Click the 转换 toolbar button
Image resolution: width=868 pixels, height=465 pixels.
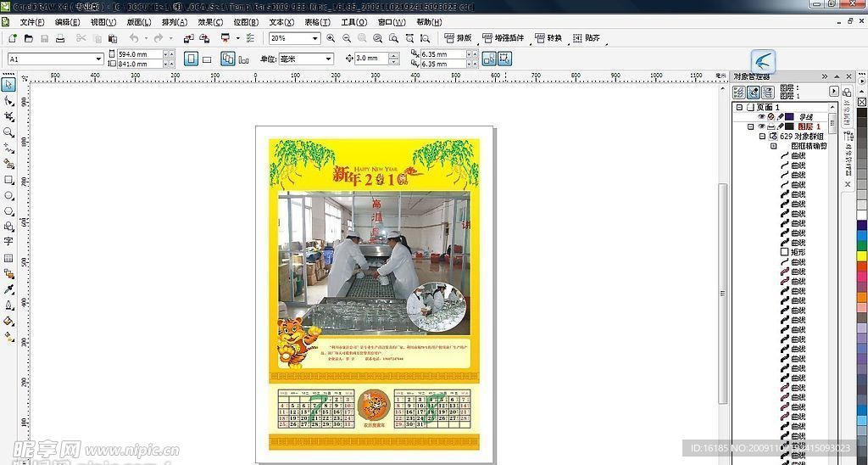[548, 38]
